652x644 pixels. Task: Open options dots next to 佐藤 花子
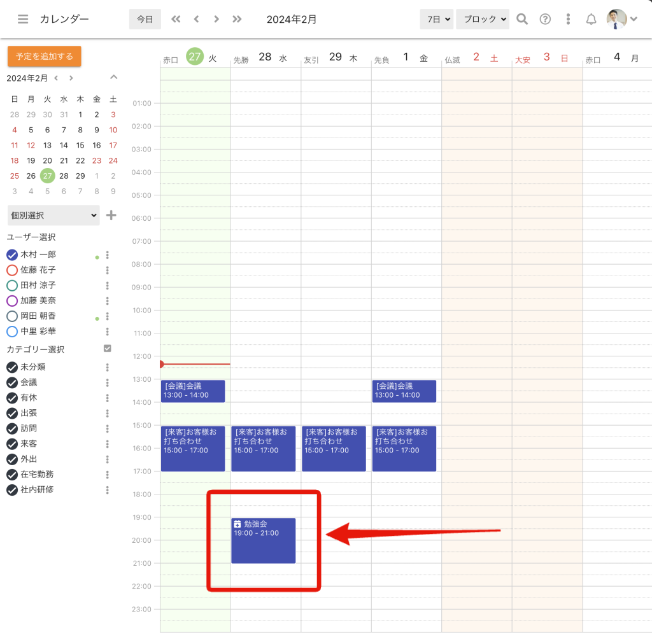click(108, 270)
